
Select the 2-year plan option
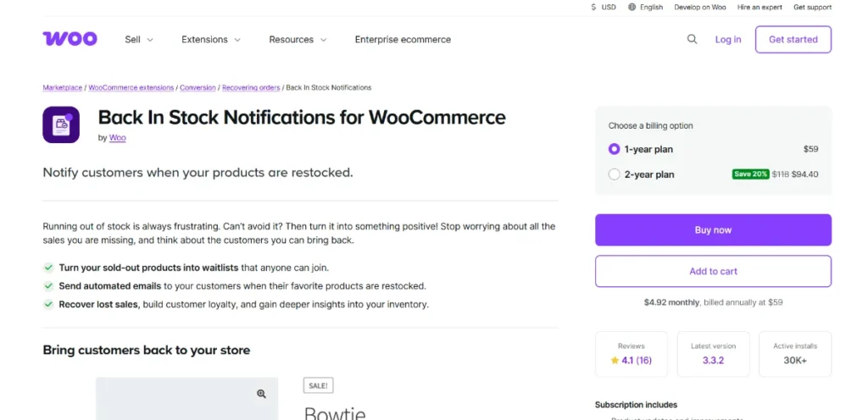[x=615, y=174]
